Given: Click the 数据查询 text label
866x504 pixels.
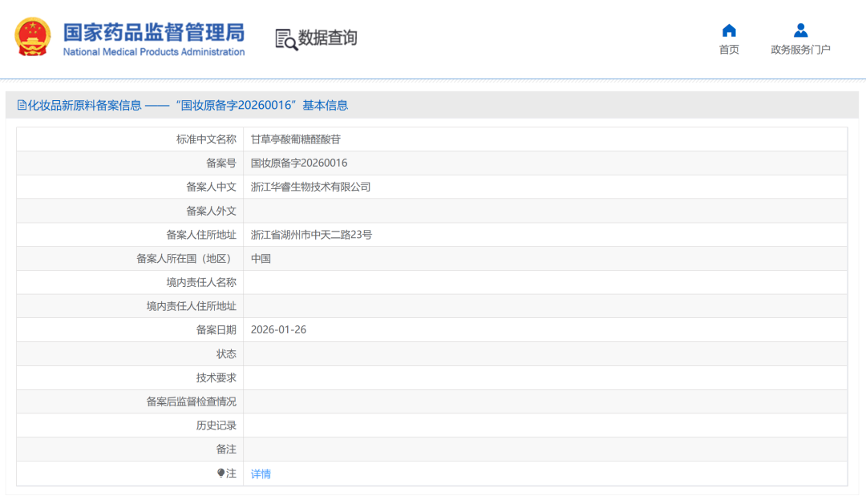Looking at the screenshot, I should click(327, 38).
